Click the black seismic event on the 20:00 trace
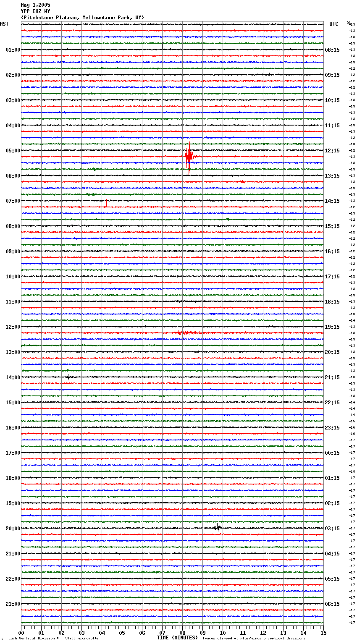 click(x=217, y=529)
